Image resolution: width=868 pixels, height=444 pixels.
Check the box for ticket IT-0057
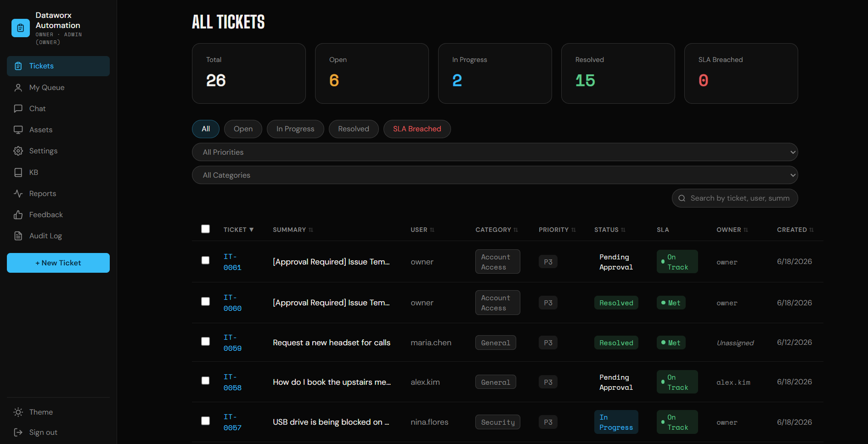(x=205, y=421)
